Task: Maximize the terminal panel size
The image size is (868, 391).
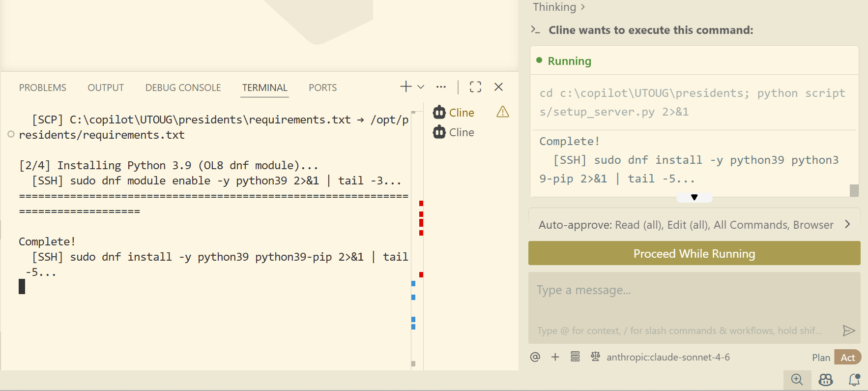Action: [x=475, y=87]
